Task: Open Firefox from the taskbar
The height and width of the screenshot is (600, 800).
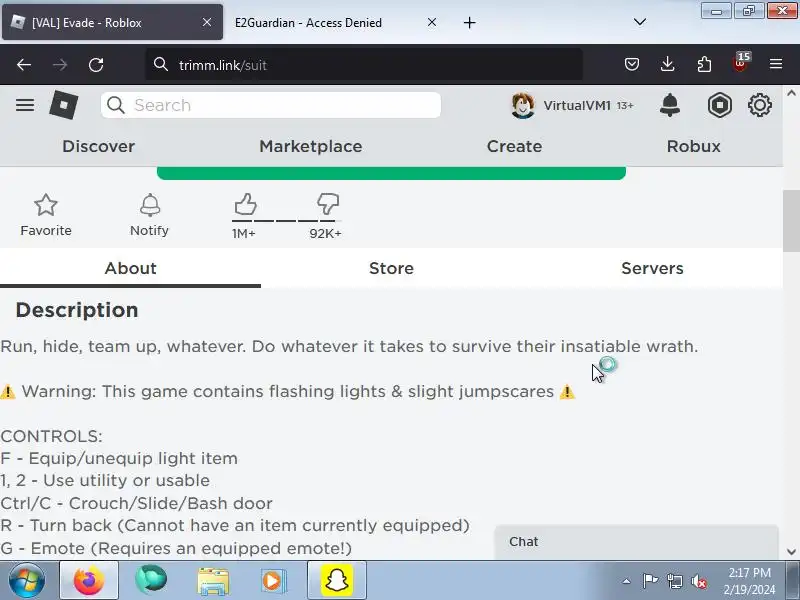Action: pyautogui.click(x=89, y=580)
